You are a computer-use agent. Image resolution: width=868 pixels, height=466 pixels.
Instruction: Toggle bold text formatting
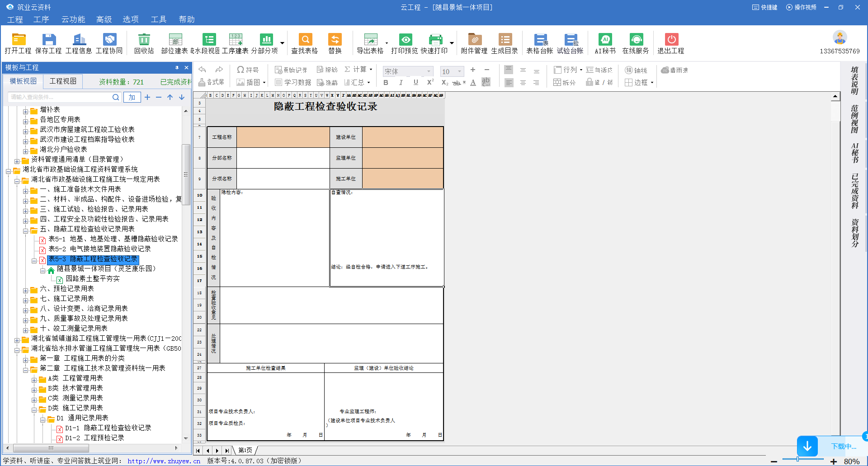click(x=386, y=83)
